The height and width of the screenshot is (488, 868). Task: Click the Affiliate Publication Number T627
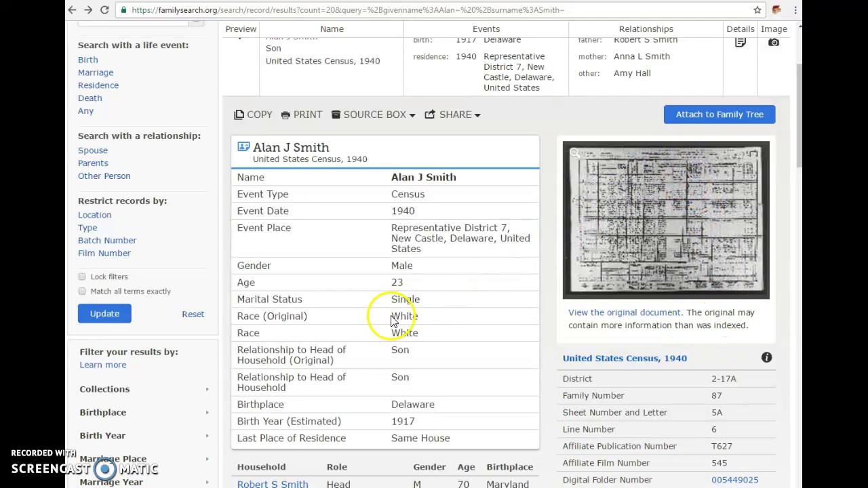(722, 446)
